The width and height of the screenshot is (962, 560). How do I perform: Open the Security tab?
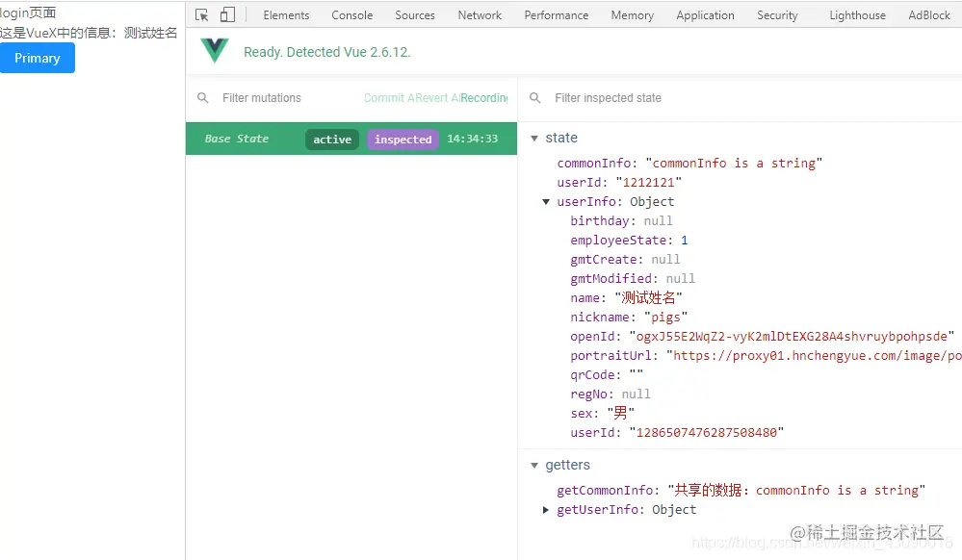(777, 15)
